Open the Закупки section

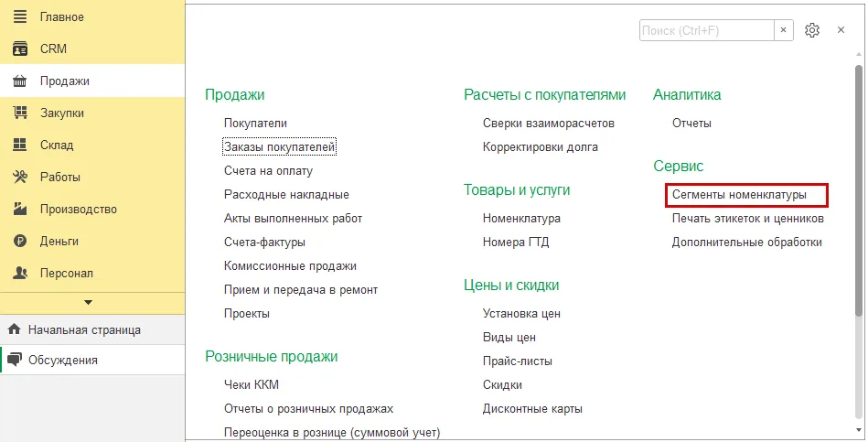(92, 113)
